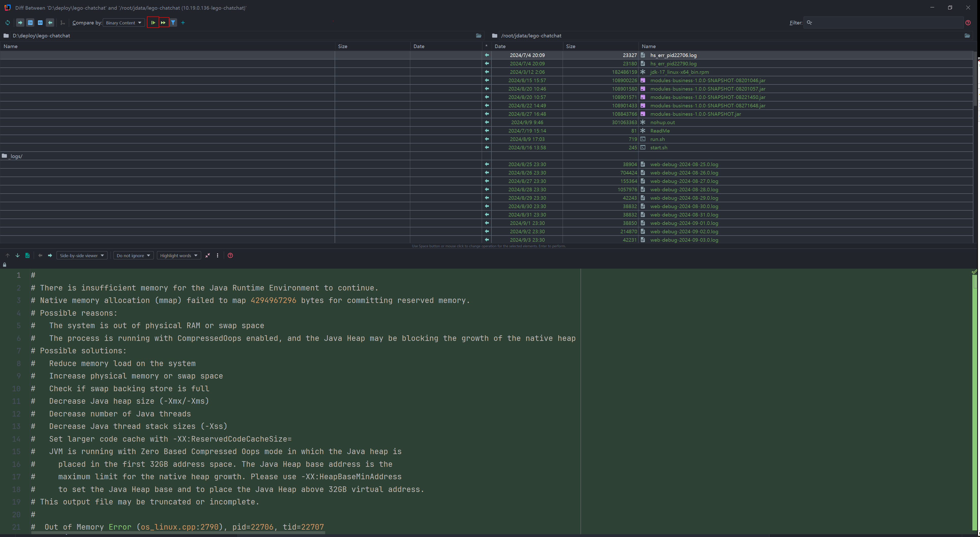Viewport: 980px width, 537px height.
Task: Click collapse unchanged fragments icon
Action: (208, 256)
